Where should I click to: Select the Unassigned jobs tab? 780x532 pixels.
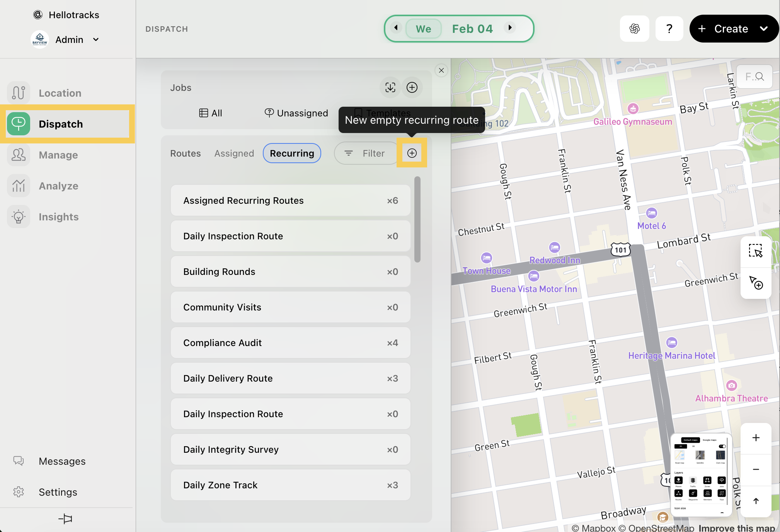tap(296, 113)
